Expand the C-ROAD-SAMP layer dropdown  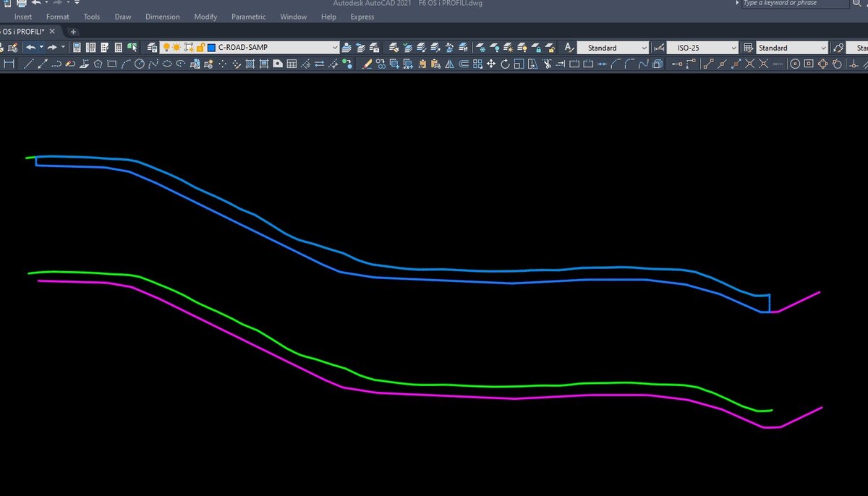pos(334,48)
